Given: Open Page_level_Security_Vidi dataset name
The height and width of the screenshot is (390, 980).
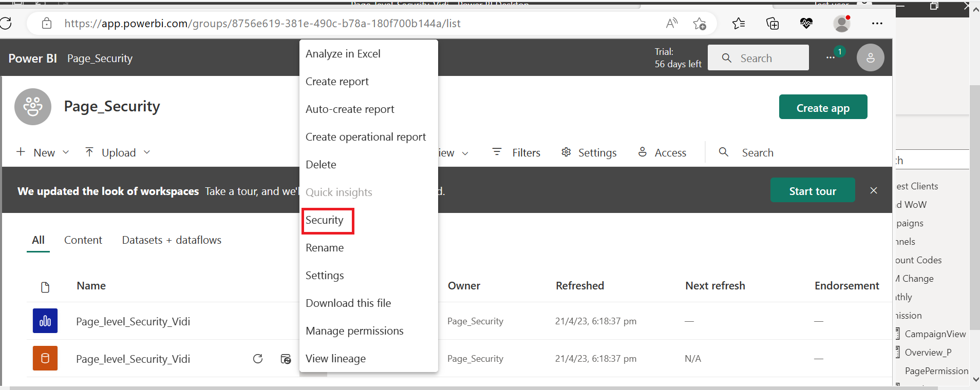Looking at the screenshot, I should (133, 359).
